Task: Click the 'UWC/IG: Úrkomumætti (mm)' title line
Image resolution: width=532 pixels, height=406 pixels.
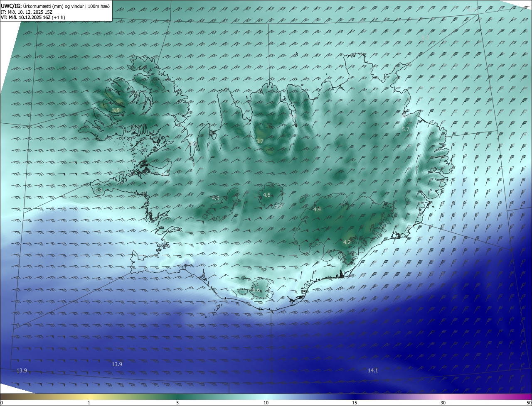Action: click(x=55, y=5)
